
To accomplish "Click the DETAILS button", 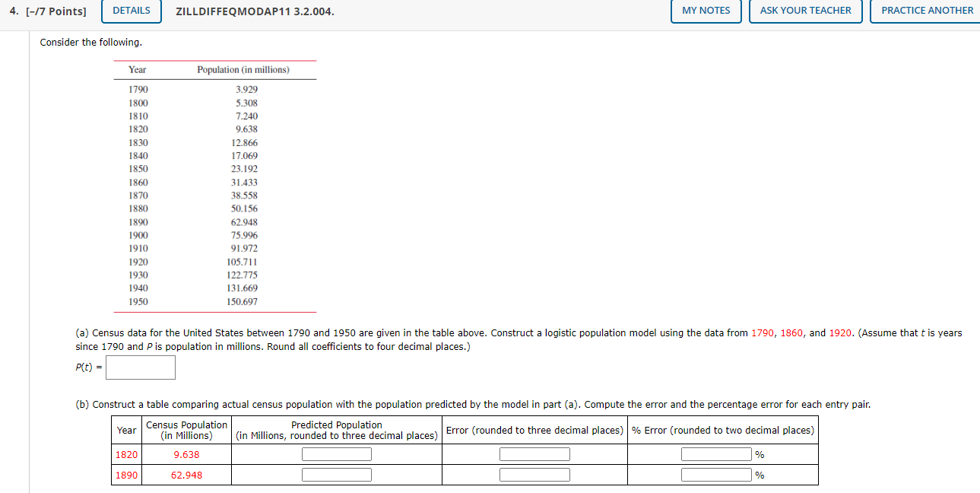I will pyautogui.click(x=131, y=11).
